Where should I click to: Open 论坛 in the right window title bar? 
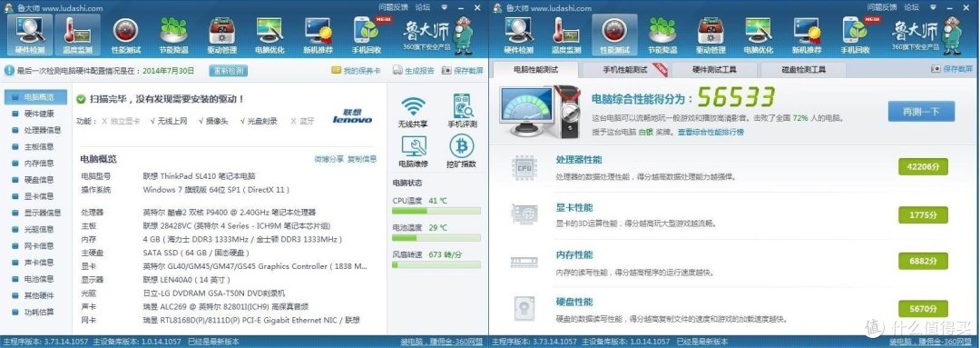tap(912, 7)
